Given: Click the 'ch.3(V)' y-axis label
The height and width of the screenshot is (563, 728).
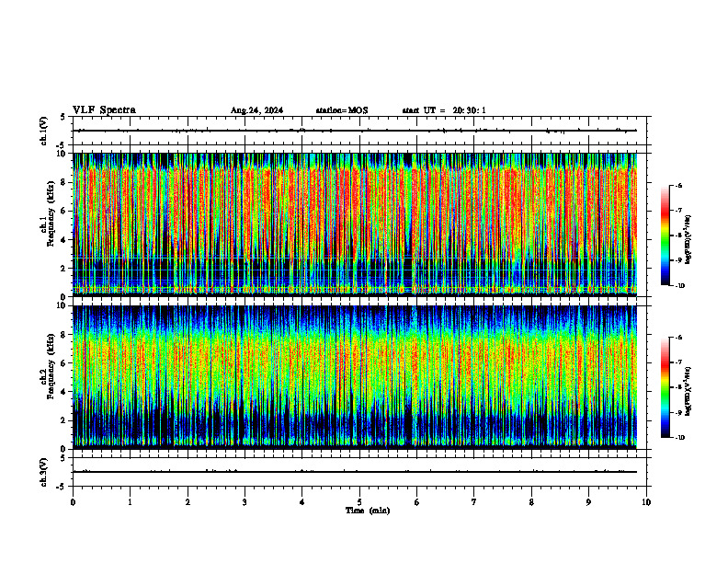Looking at the screenshot, I should click(44, 472).
